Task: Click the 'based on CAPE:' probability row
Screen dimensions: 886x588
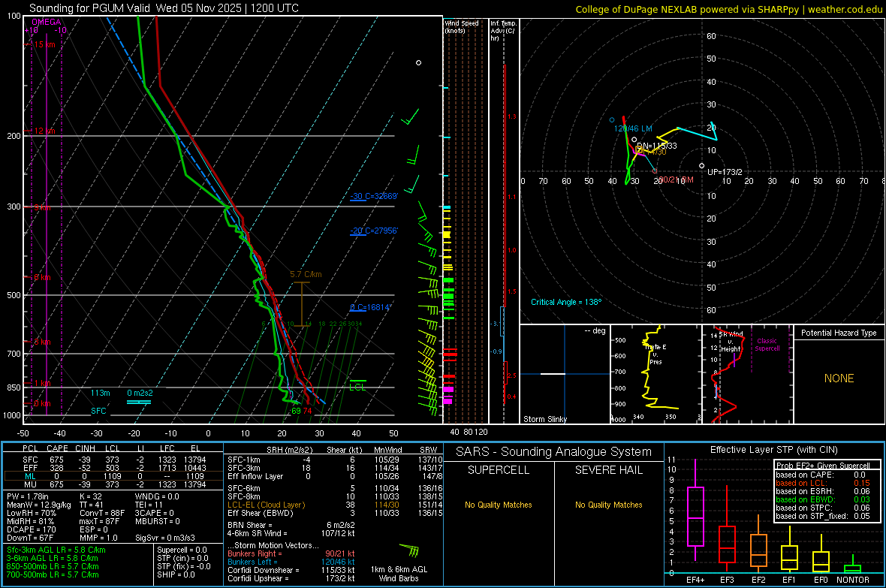Action: pos(823,475)
